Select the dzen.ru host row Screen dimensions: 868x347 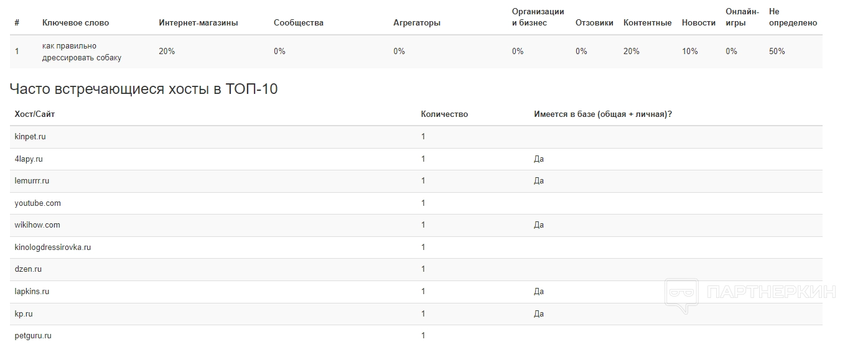pyautogui.click(x=28, y=269)
